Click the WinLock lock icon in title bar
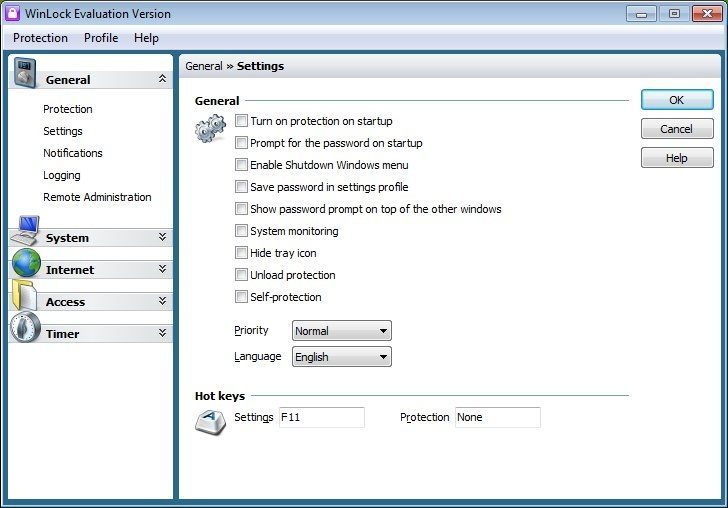This screenshot has width=728, height=508. pyautogui.click(x=12, y=13)
